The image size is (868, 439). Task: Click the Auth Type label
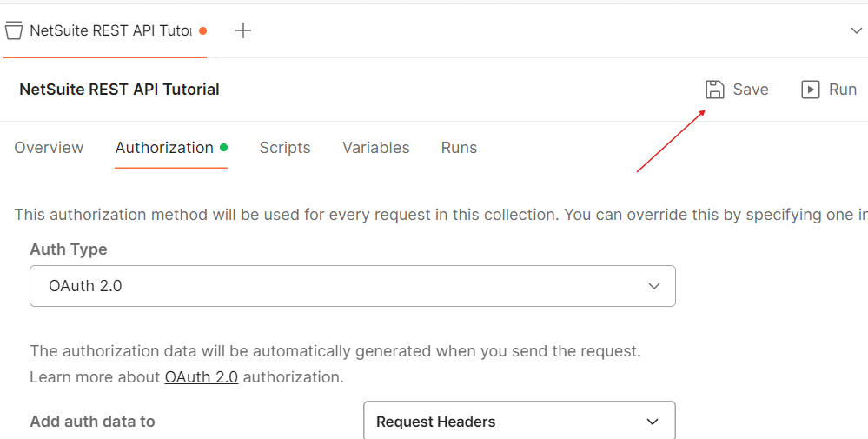pyautogui.click(x=69, y=249)
